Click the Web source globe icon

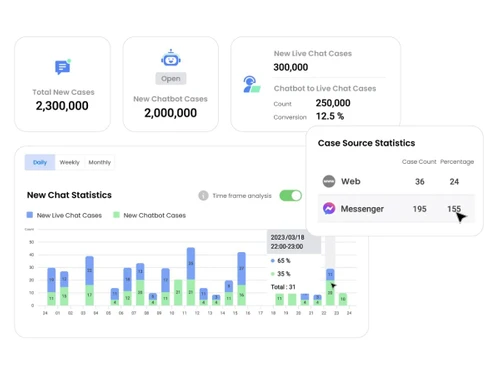pos(329,181)
